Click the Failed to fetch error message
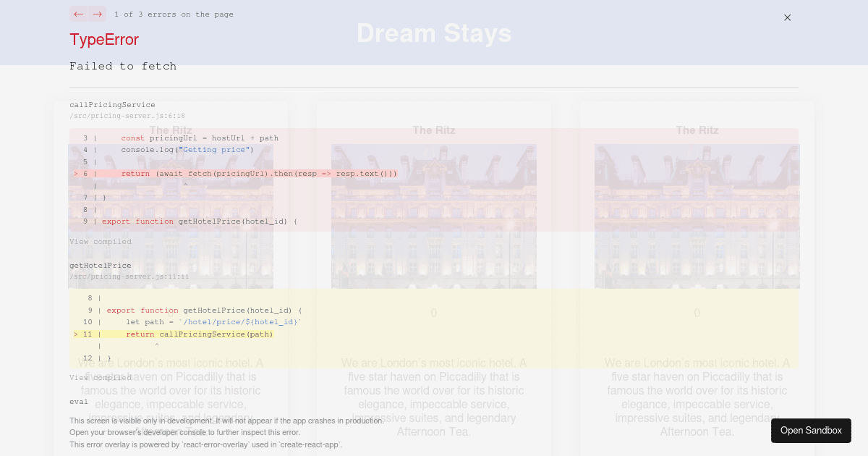Image resolution: width=868 pixels, height=456 pixels. [x=123, y=66]
